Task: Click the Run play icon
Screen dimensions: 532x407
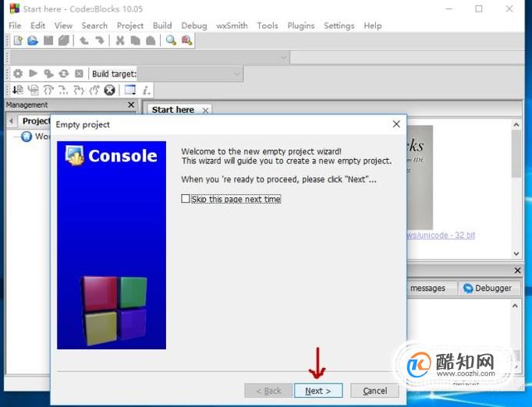Action: [x=33, y=73]
